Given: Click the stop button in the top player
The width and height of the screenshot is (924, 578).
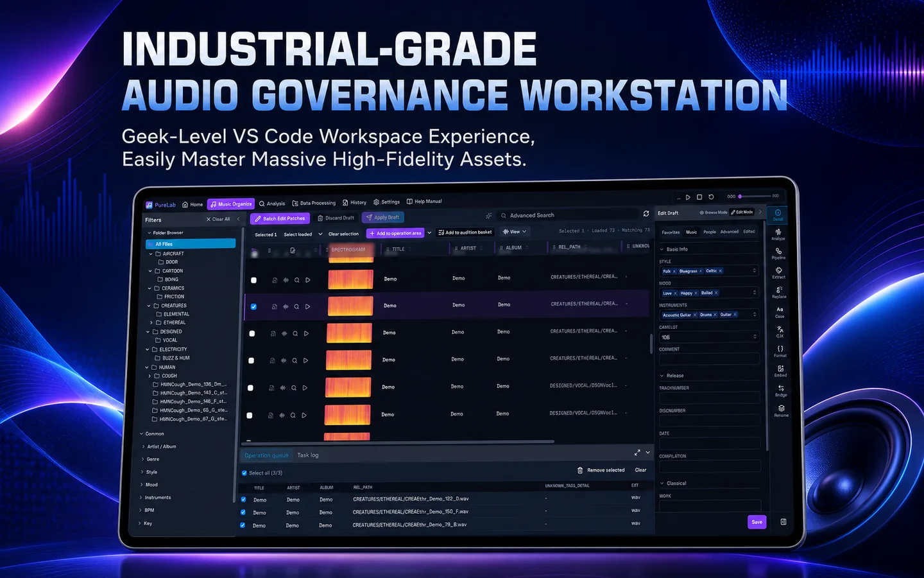Looking at the screenshot, I should [699, 197].
